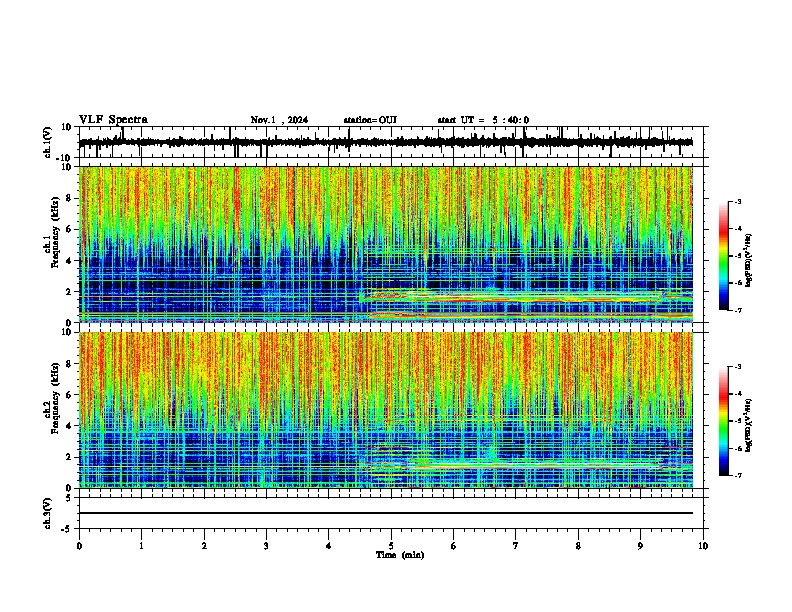Click the 6 kHz tick on ch.2 spectrogram

(69, 395)
